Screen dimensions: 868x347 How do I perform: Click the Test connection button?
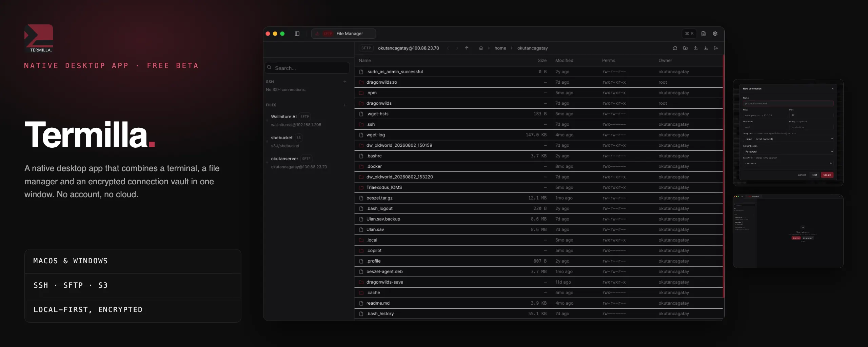814,175
